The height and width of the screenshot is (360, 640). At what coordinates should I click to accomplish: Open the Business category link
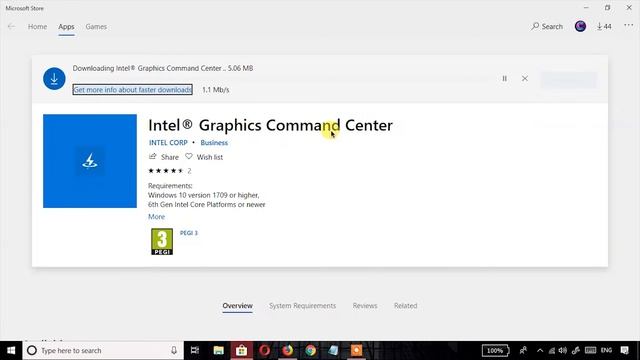[214, 142]
